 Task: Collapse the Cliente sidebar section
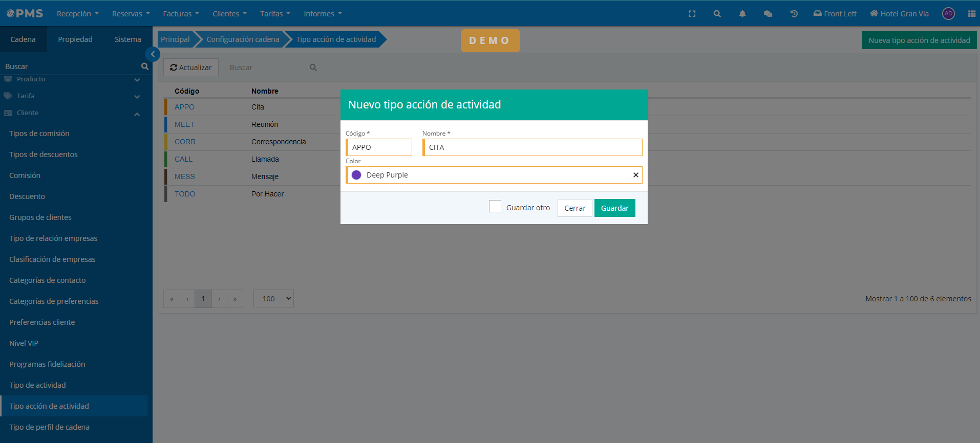coord(137,114)
